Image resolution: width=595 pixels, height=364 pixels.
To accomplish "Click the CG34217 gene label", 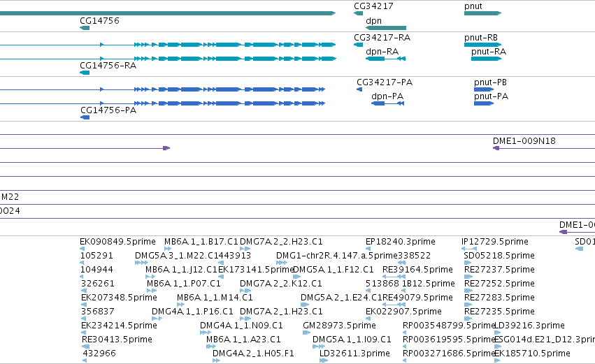I will [x=373, y=6].
